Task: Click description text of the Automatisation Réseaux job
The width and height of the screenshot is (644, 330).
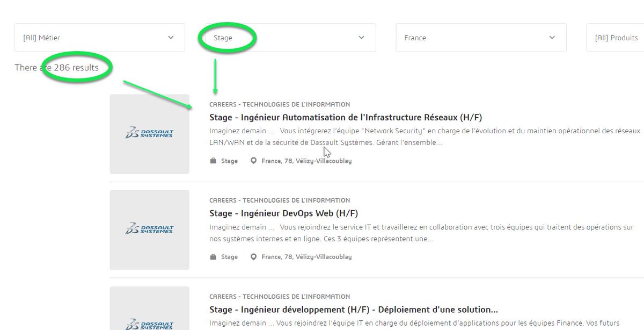Action: pyautogui.click(x=425, y=137)
